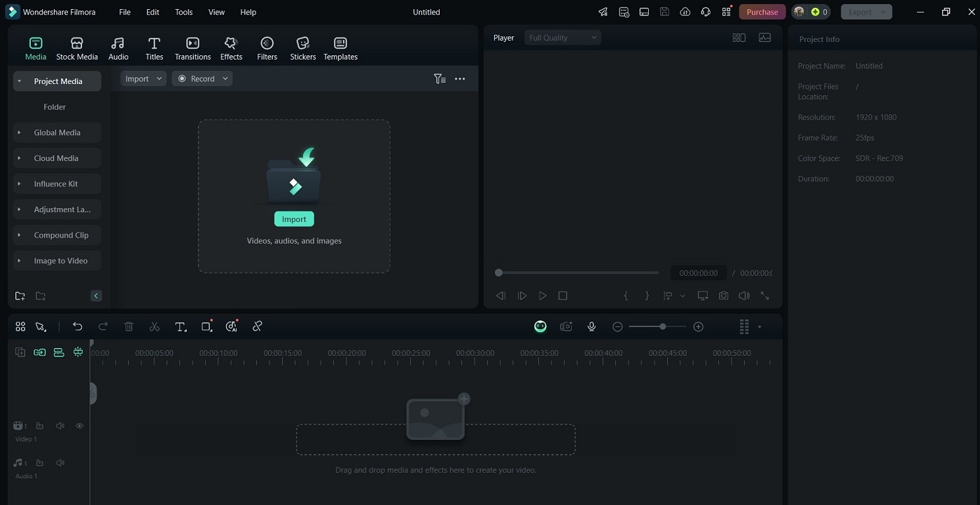Click the player progress scrubber
The image size is (980, 505).
498,272
